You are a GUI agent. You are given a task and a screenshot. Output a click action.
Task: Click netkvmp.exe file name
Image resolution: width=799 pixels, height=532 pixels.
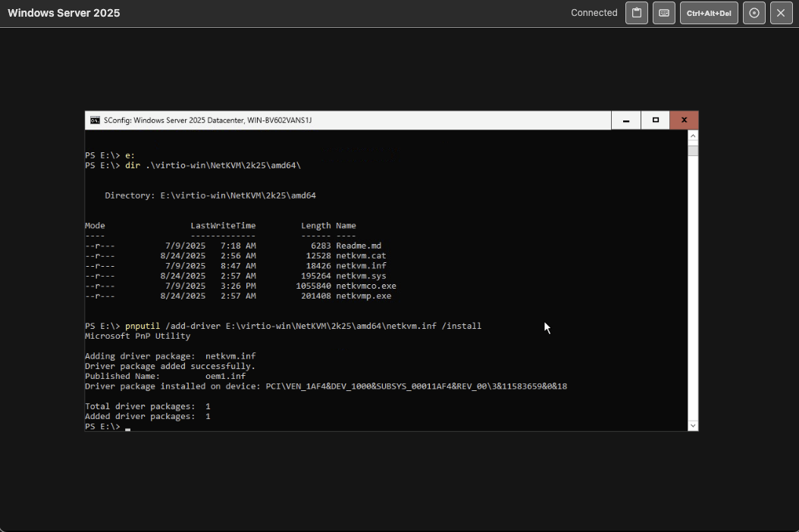pos(363,296)
